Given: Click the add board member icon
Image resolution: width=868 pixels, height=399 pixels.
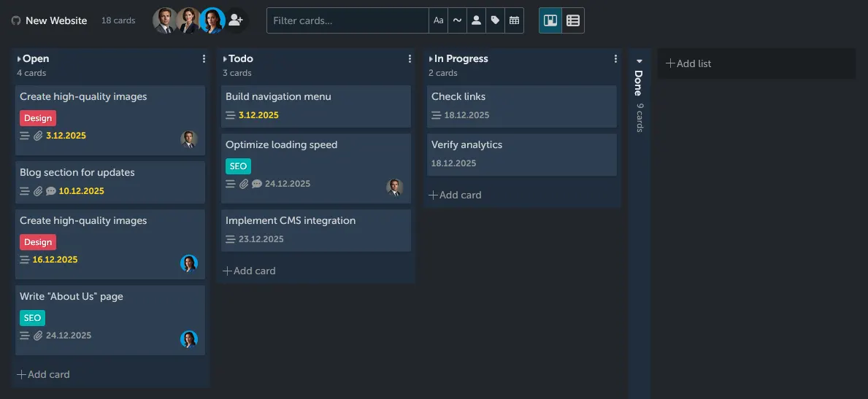Looking at the screenshot, I should 235,20.
